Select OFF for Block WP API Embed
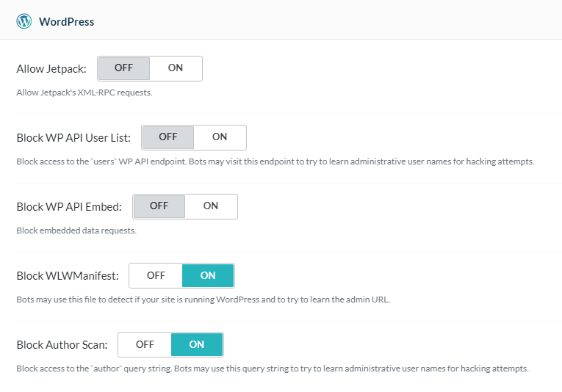 point(159,206)
